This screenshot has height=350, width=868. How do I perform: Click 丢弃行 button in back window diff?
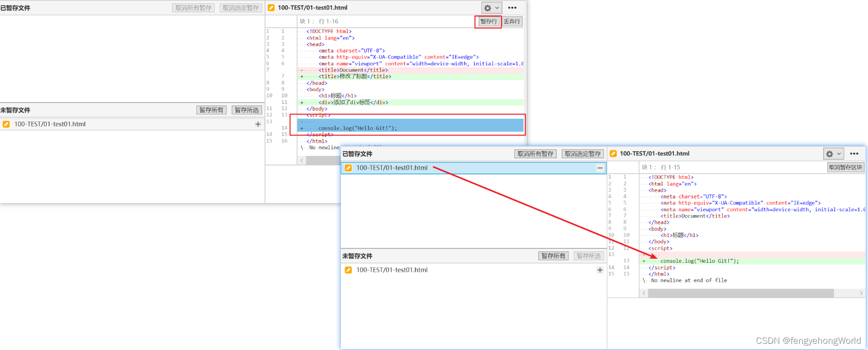[512, 21]
